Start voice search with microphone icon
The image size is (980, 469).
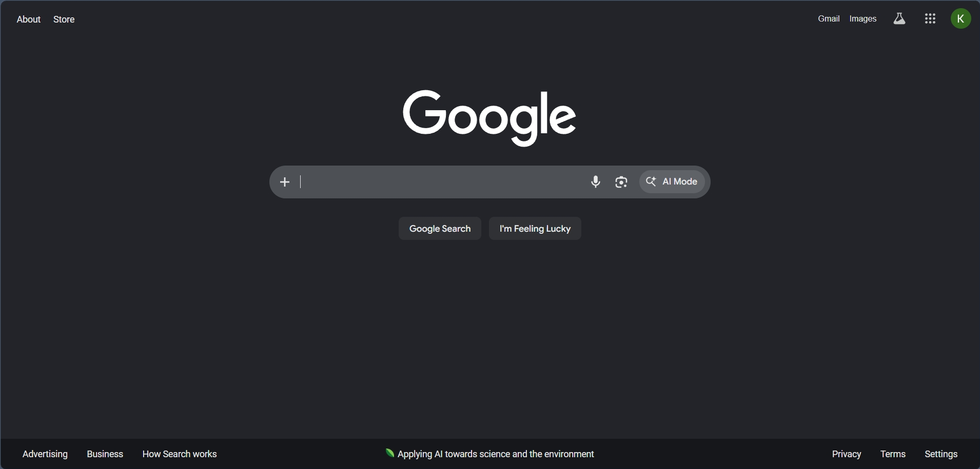(596, 182)
